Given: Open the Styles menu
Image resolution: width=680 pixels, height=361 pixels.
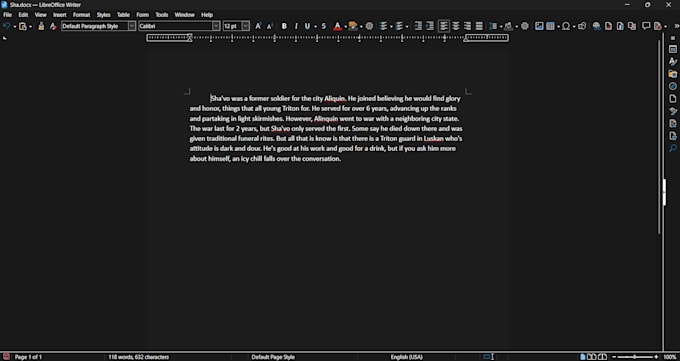Looking at the screenshot, I should point(103,15).
